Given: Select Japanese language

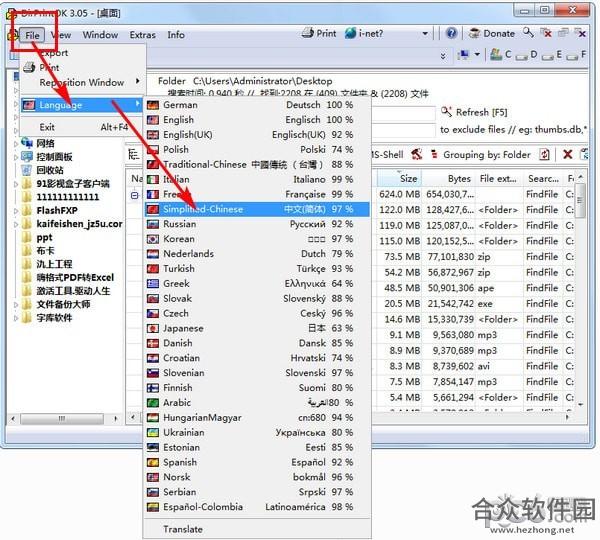Looking at the screenshot, I should click(x=256, y=328).
